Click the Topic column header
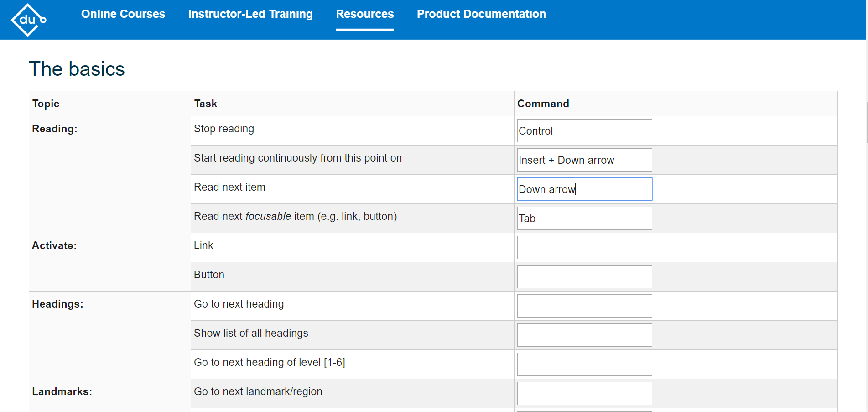 point(46,104)
